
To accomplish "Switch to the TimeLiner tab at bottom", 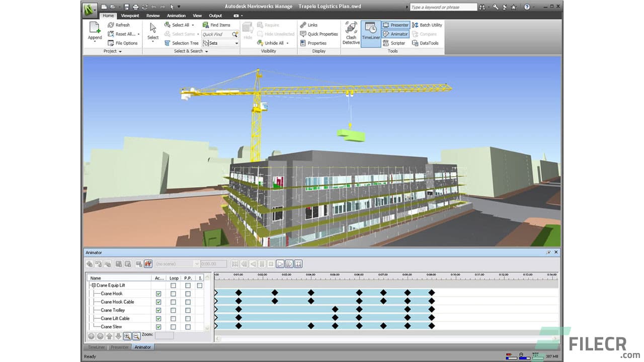I will pos(96,347).
